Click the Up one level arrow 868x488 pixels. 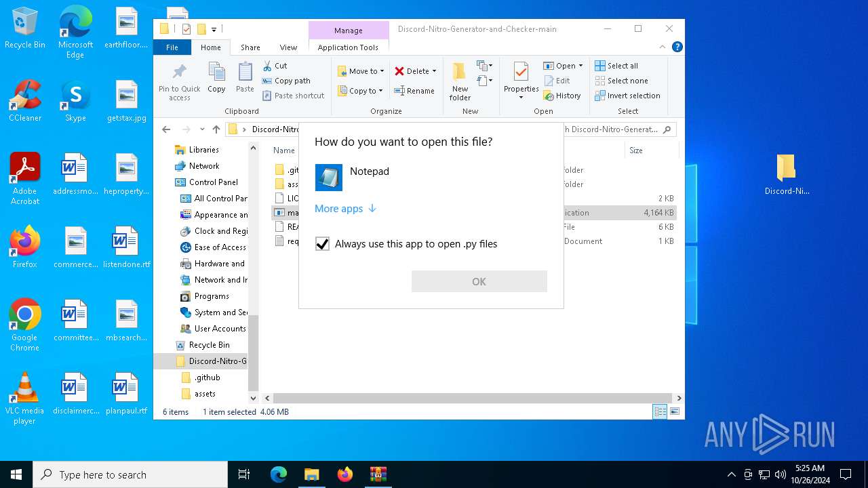coord(216,129)
